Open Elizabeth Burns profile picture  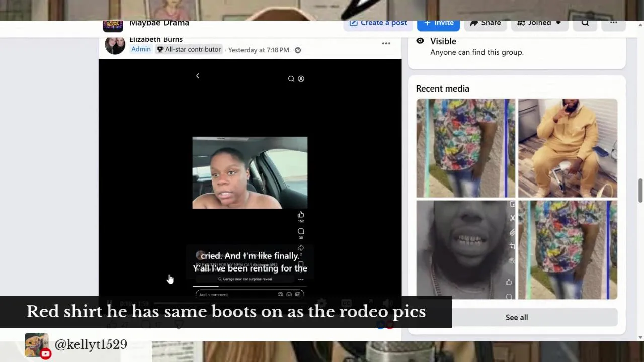pos(115,45)
